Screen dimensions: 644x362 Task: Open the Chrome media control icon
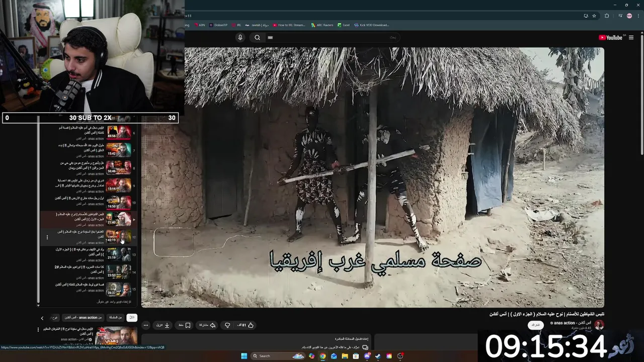point(620,16)
